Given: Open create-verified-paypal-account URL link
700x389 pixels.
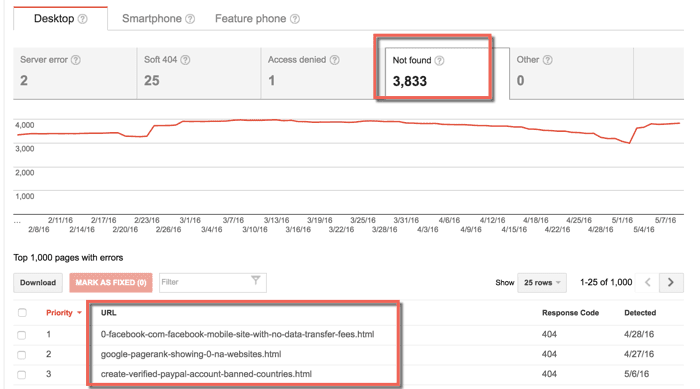Looking at the screenshot, I should pyautogui.click(x=206, y=374).
